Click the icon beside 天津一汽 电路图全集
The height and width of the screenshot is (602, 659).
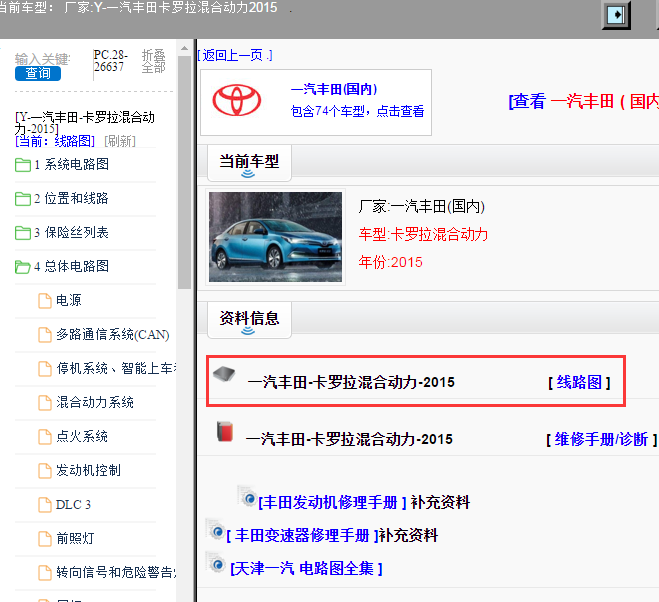tap(215, 562)
